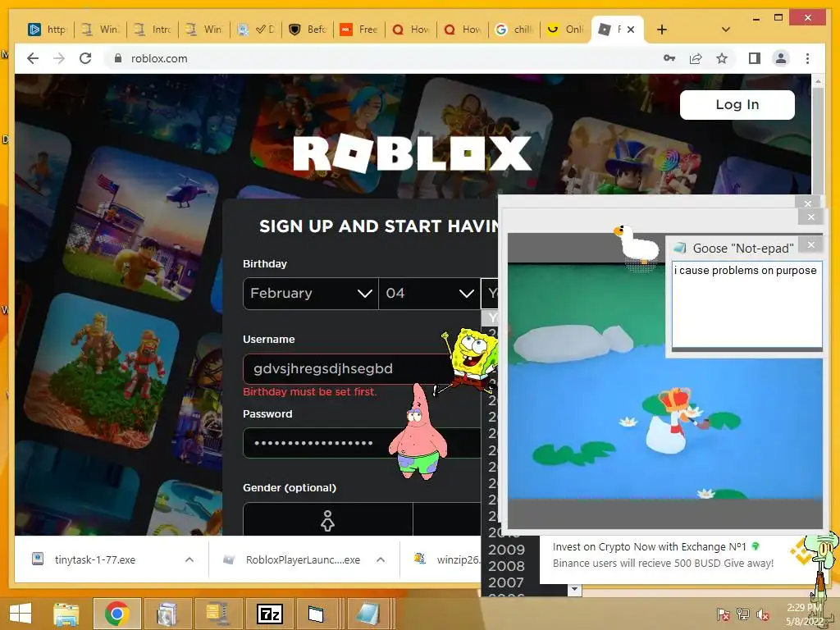Open the birthday day dropdown showing 04
Screen dimensions: 840x630
[430, 294]
